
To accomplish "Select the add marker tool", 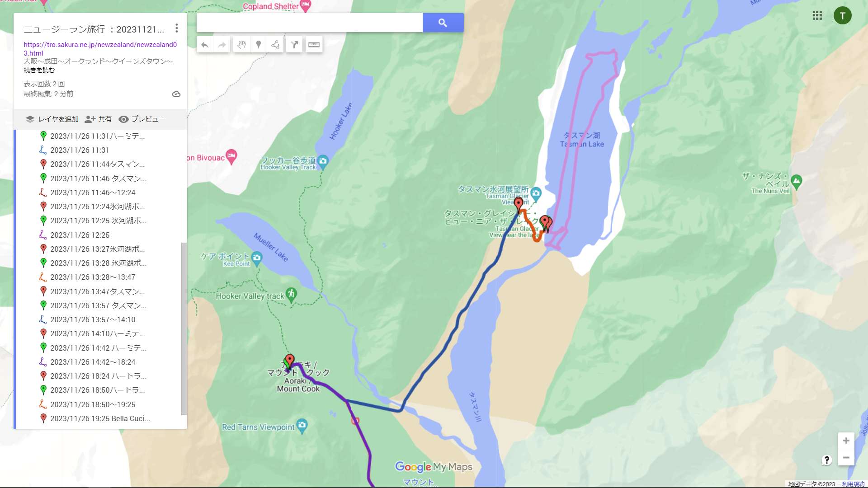I will pos(259,45).
